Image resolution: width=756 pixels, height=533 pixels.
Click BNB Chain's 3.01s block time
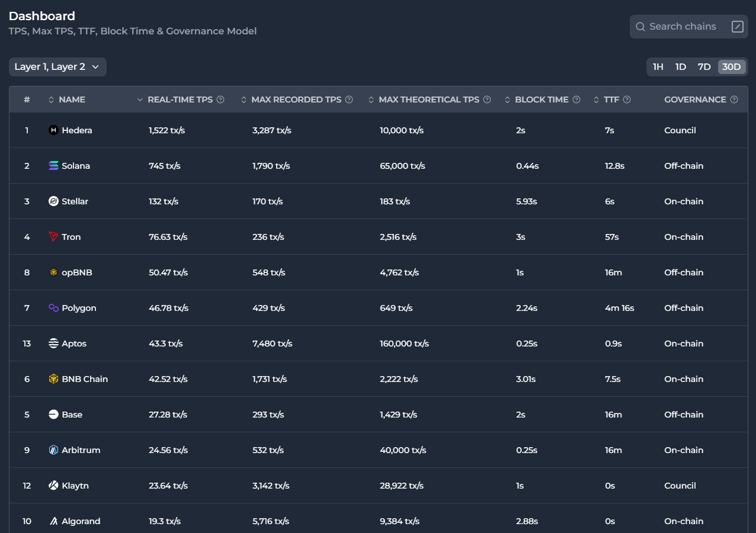[526, 379]
